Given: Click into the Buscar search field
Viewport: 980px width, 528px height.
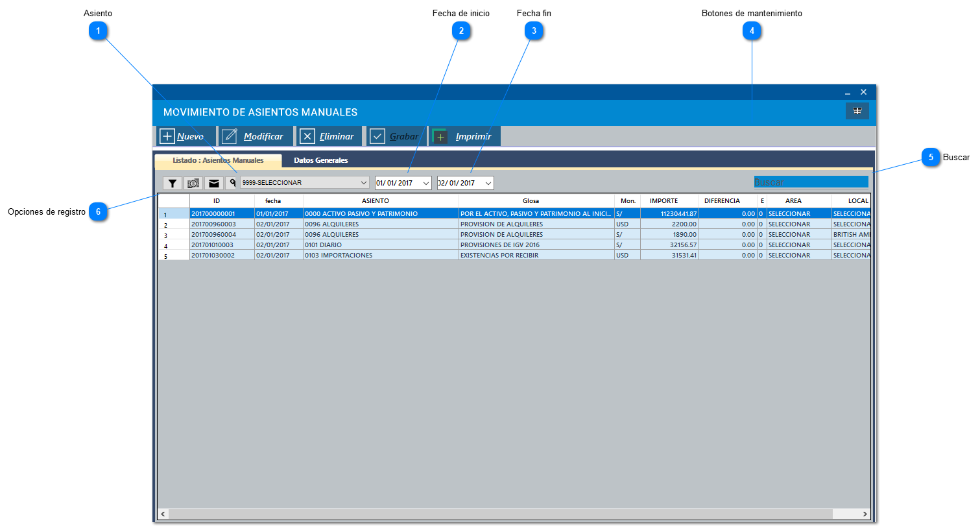Looking at the screenshot, I should pyautogui.click(x=811, y=182).
